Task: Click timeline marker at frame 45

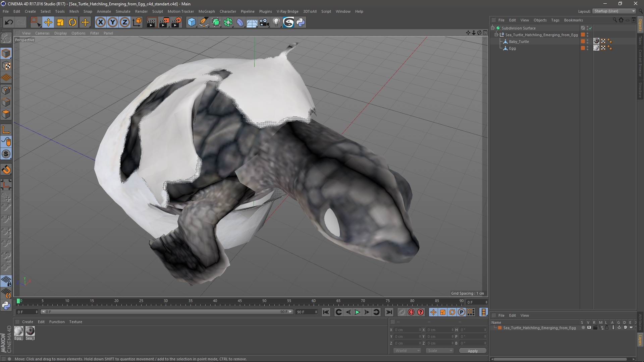Action: pos(240,301)
